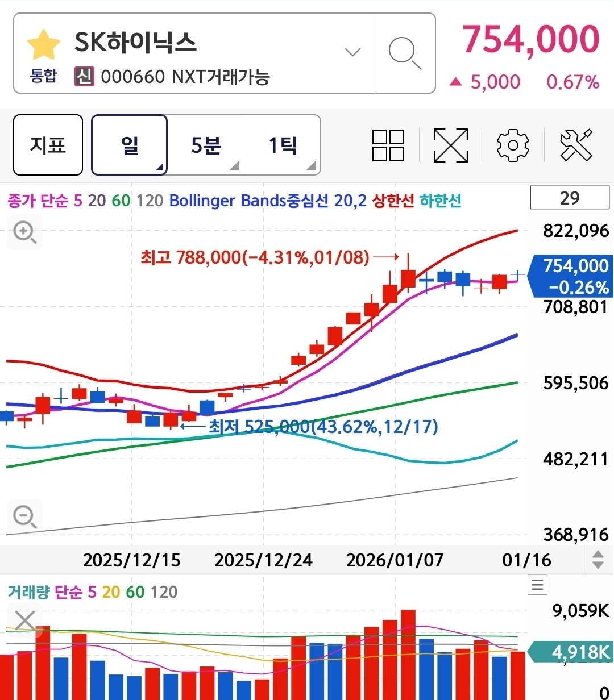Zoom in the chart with plus magnifier
The height and width of the screenshot is (700, 614).
25,233
